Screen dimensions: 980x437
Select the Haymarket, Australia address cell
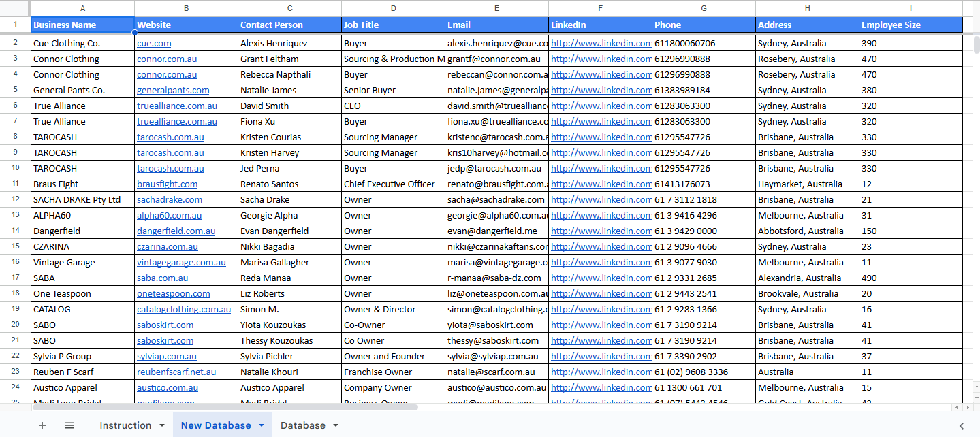click(x=808, y=184)
